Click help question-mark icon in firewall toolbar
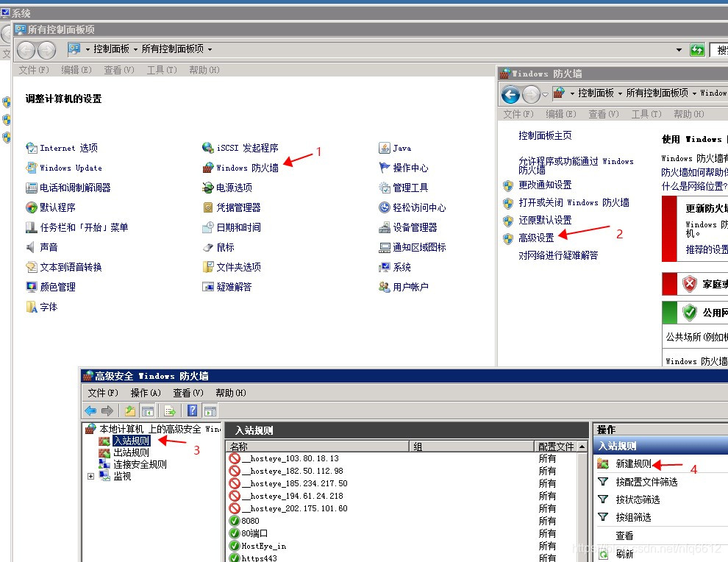 [x=192, y=410]
